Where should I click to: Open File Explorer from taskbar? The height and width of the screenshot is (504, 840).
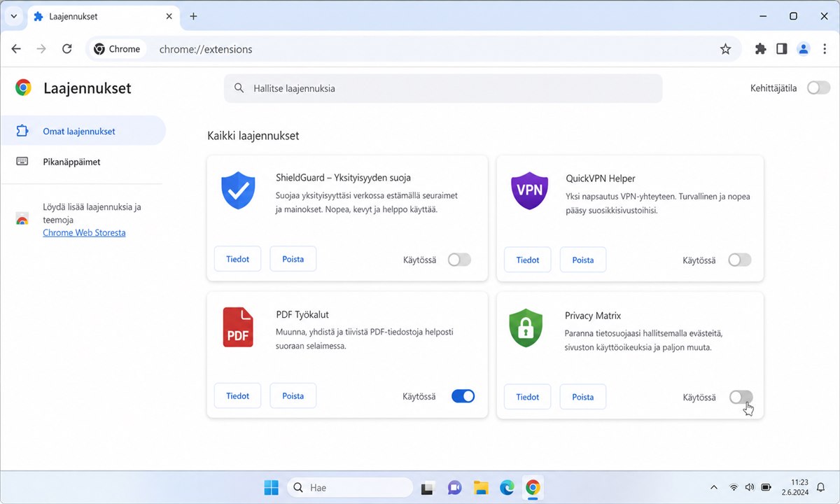tap(480, 487)
